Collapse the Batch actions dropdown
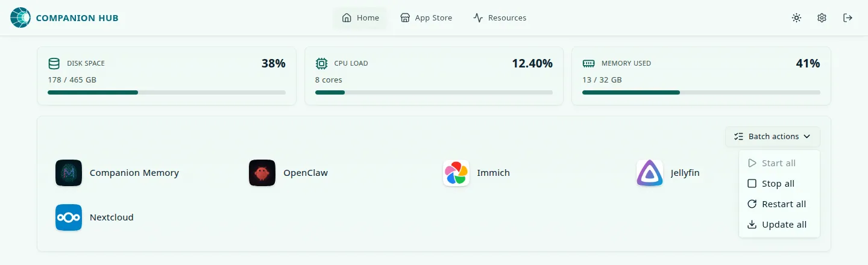This screenshot has width=868, height=265. coord(773,137)
